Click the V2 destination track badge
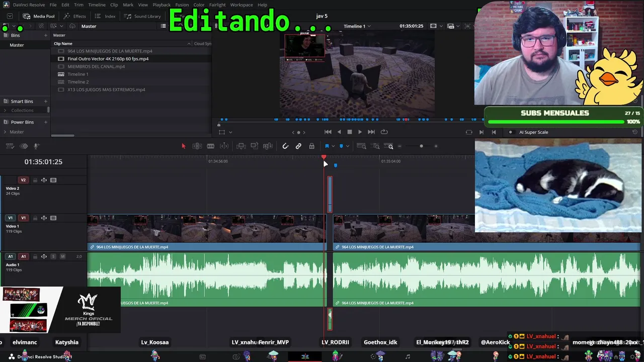644x362 pixels. click(x=23, y=180)
